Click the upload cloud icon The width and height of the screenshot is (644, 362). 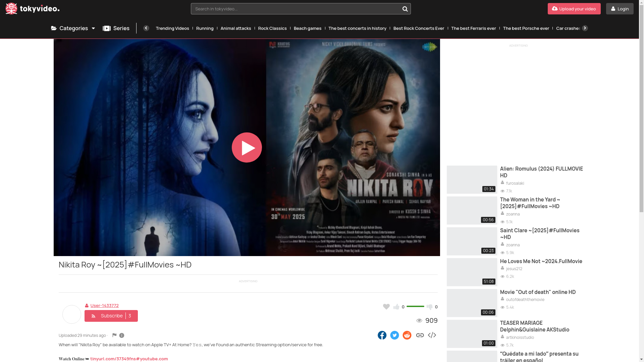pos(555,8)
